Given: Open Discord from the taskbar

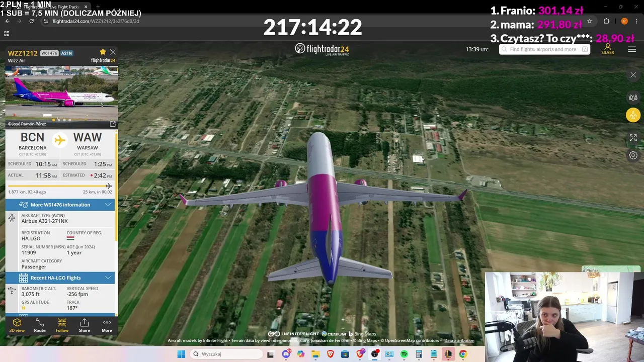Looking at the screenshot, I should tap(286, 354).
